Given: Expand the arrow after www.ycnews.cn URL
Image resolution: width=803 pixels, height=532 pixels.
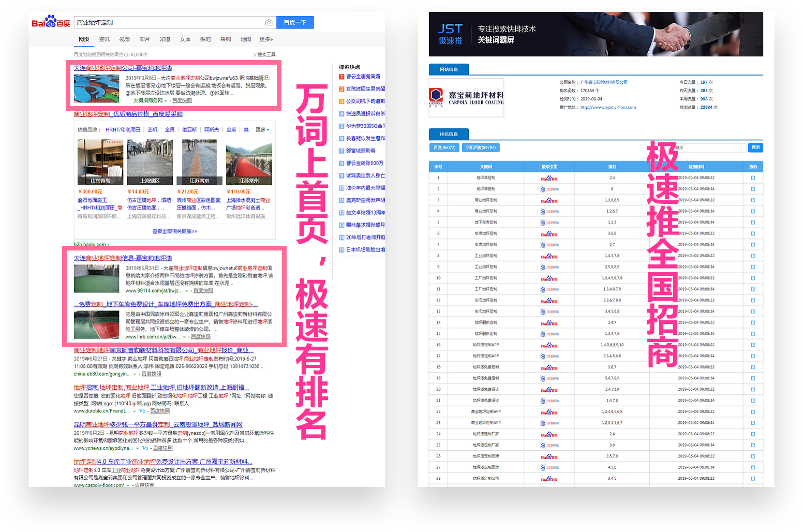Looking at the screenshot, I should coord(137,449).
